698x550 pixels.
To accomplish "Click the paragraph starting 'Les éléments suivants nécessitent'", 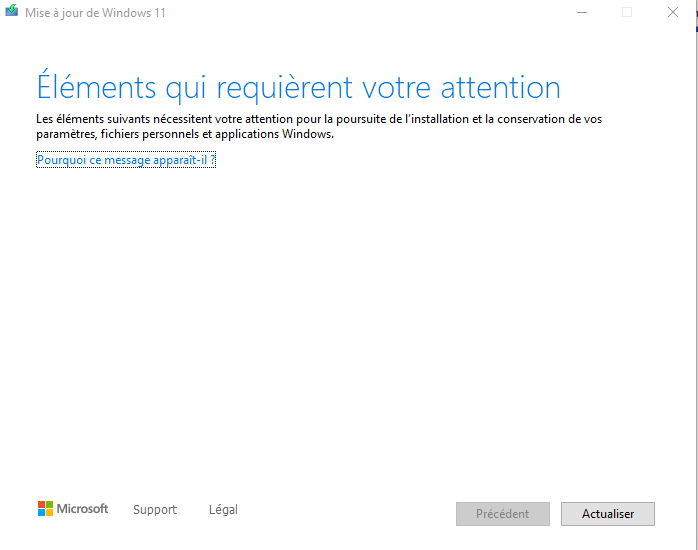I will (x=319, y=126).
